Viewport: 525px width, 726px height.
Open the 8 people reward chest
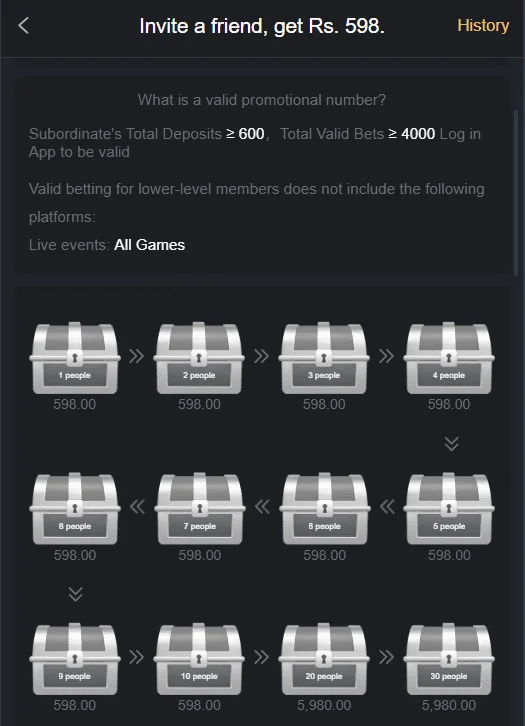point(75,508)
